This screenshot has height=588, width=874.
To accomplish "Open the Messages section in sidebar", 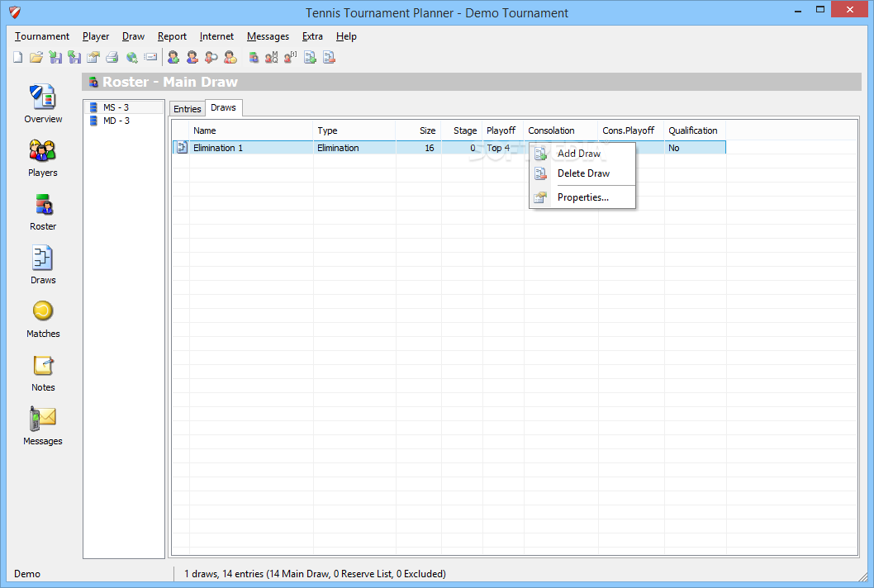I will point(43,426).
